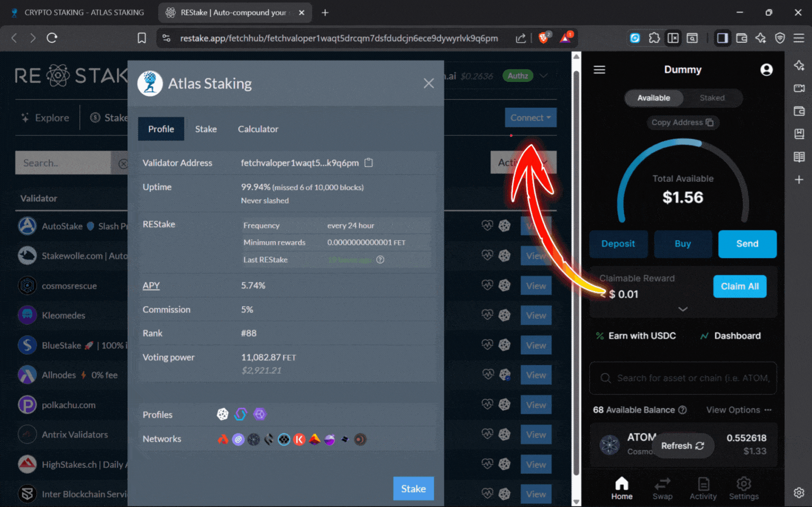812x507 pixels.
Task: Switch to the Staked toggle
Action: [x=711, y=98]
